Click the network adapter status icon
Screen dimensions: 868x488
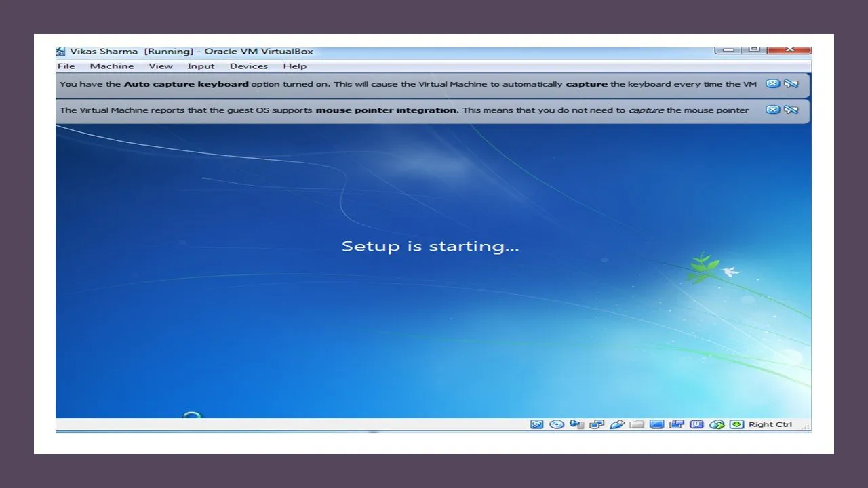point(597,424)
